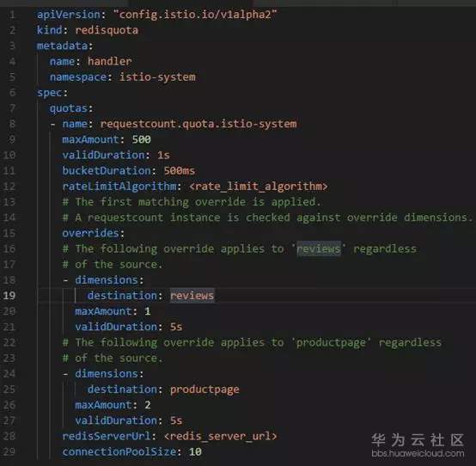Click line number 12 in the gutter

click(9, 187)
